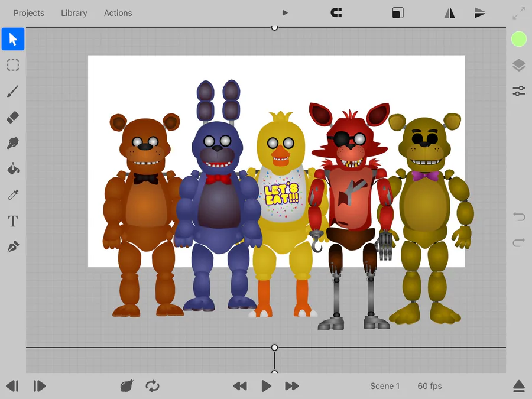Toggle fullscreen with the diagonal arrows
This screenshot has height=399, width=532.
click(519, 13)
